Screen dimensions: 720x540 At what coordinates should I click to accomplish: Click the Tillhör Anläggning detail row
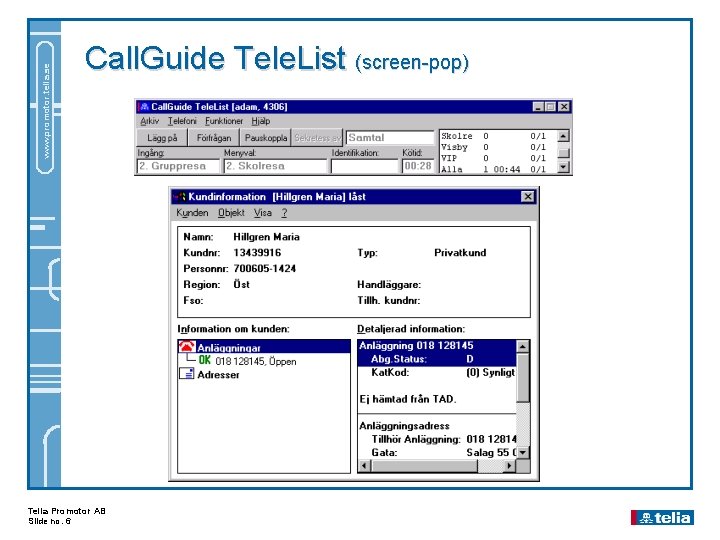point(437,439)
